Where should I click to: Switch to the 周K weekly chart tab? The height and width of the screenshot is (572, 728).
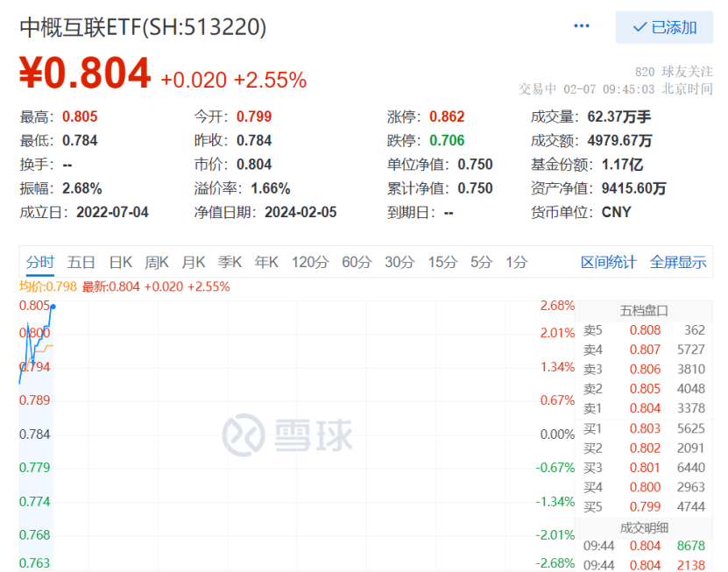point(159,261)
